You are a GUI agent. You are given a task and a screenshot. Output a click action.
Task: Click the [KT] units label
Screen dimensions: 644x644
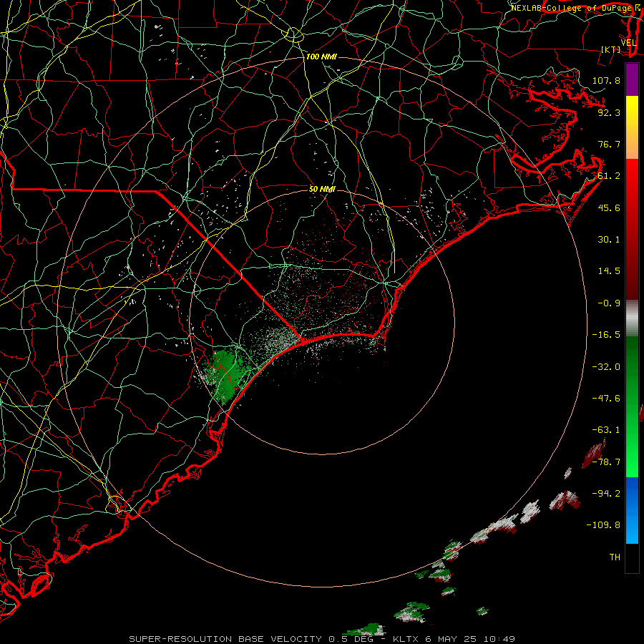coord(611,49)
